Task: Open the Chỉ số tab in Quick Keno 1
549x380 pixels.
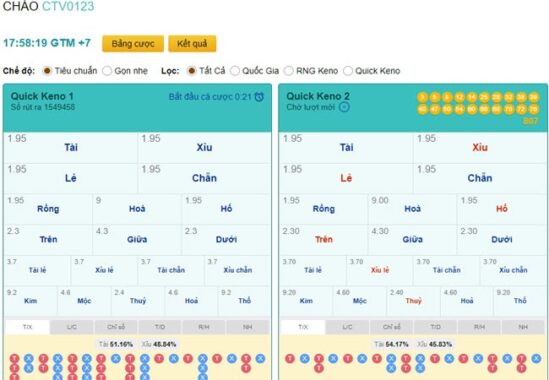Action: coord(116,327)
